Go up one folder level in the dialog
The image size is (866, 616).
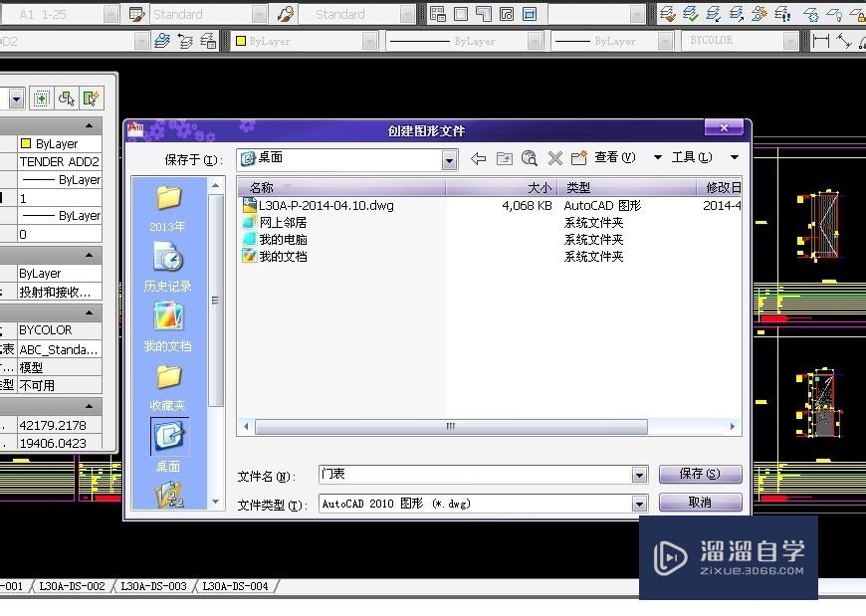pyautogui.click(x=505, y=157)
